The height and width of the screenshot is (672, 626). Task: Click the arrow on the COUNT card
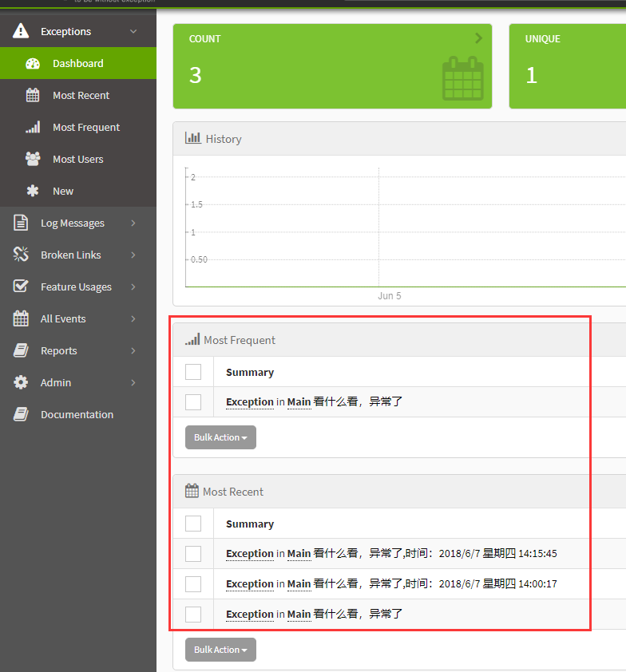click(x=478, y=38)
